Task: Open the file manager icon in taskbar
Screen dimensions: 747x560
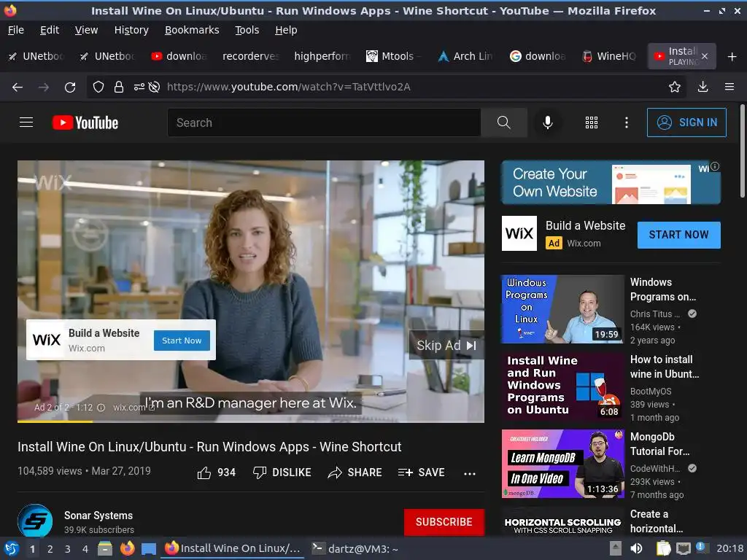Action: [105, 549]
